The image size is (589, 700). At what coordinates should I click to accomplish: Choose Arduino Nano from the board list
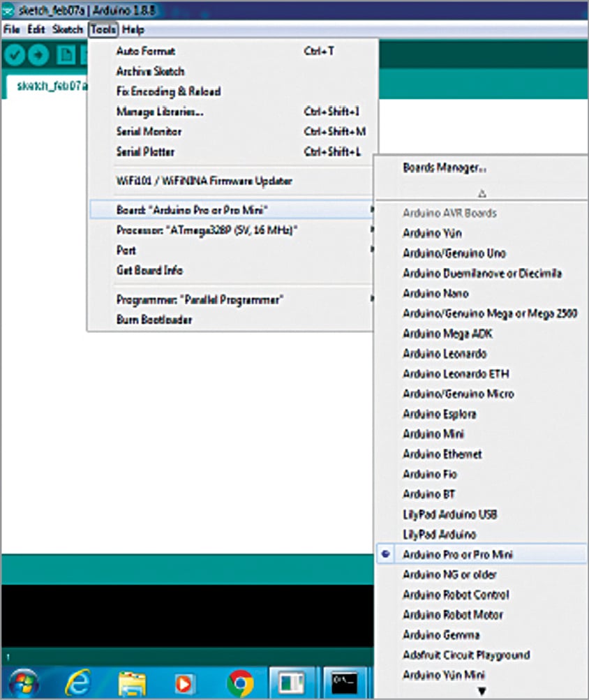pos(435,294)
